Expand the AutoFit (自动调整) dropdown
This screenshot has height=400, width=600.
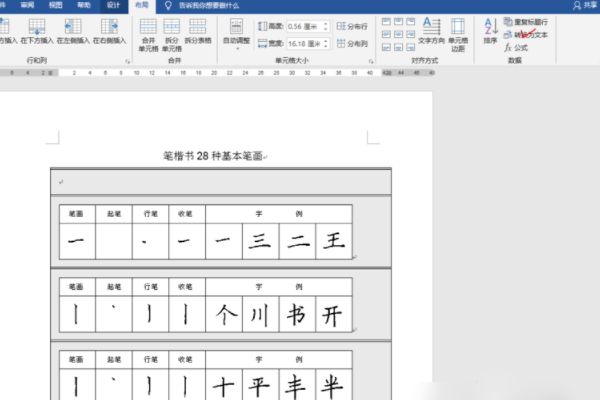click(x=236, y=35)
